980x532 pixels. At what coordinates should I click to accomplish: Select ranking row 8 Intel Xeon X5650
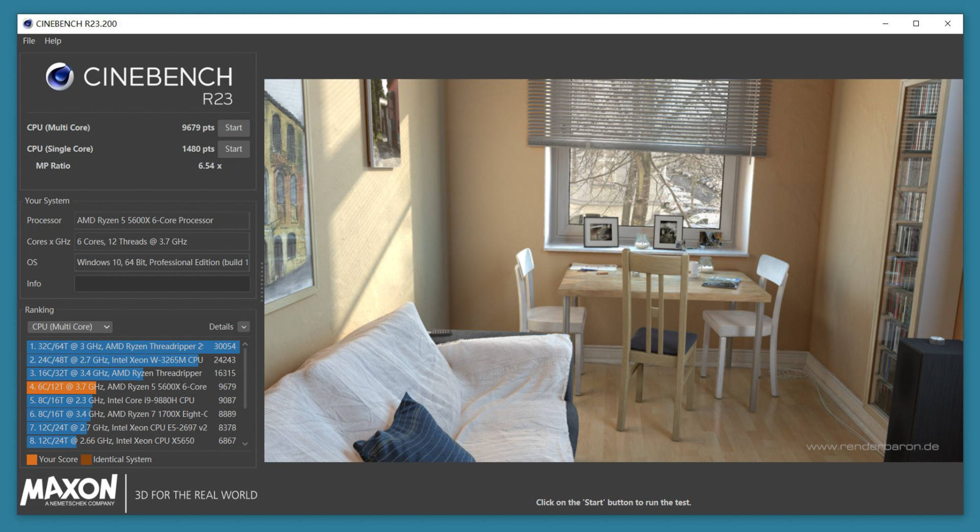[x=133, y=441]
